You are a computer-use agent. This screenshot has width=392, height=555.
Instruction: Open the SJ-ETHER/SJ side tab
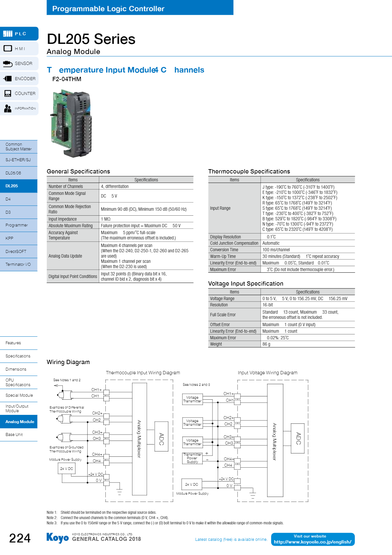[19, 160]
